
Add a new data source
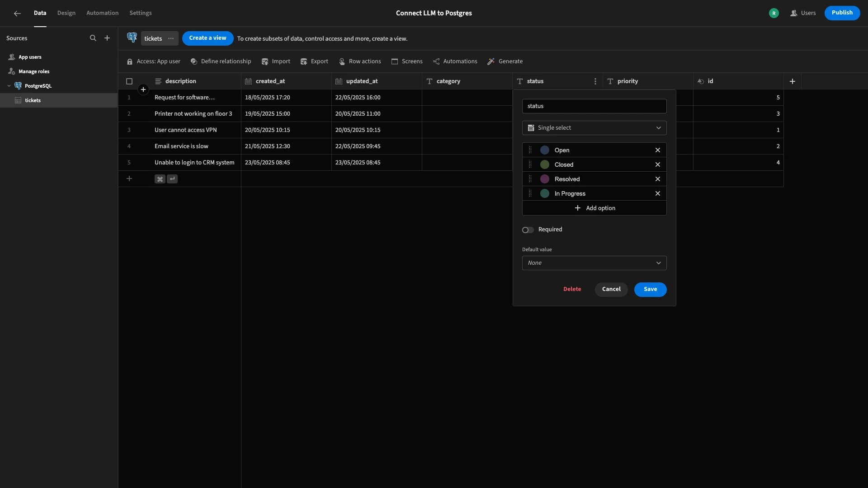pyautogui.click(x=107, y=38)
